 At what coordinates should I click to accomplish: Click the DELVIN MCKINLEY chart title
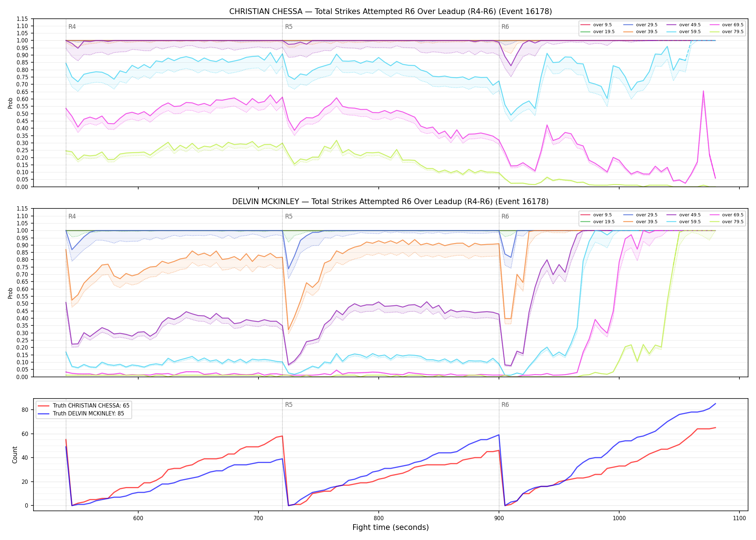(x=391, y=202)
